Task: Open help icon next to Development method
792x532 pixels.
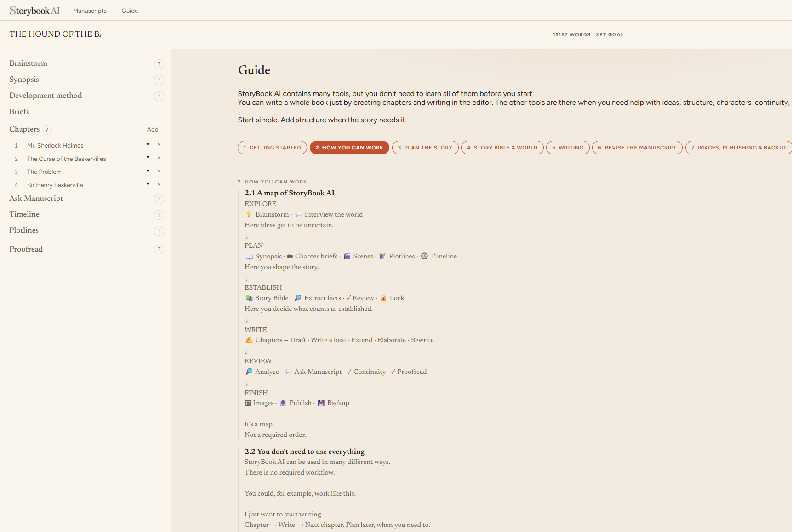Action: [x=159, y=96]
